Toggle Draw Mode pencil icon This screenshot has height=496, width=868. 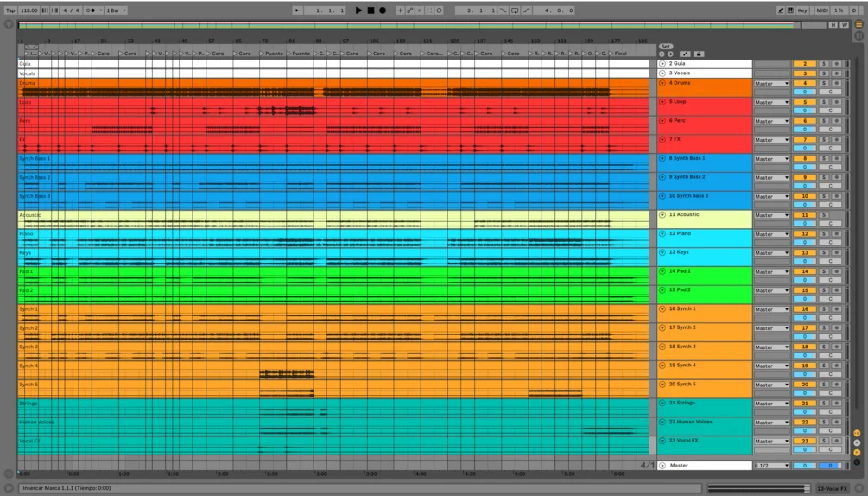pos(781,10)
